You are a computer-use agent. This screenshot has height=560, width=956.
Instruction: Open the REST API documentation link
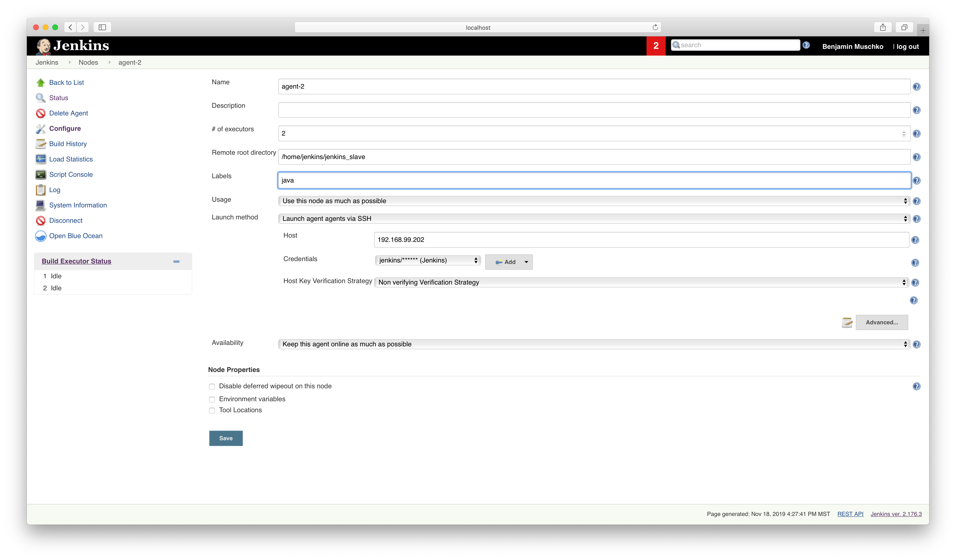coord(850,514)
